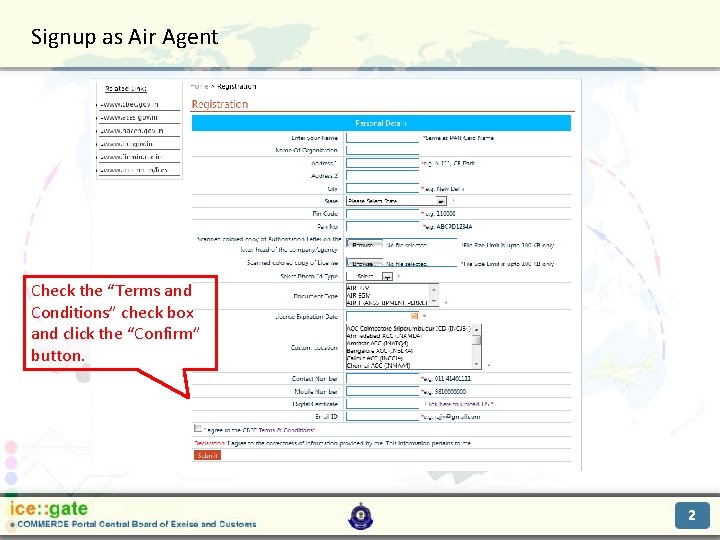Open the www.nacen.gov.in related link

click(132, 130)
